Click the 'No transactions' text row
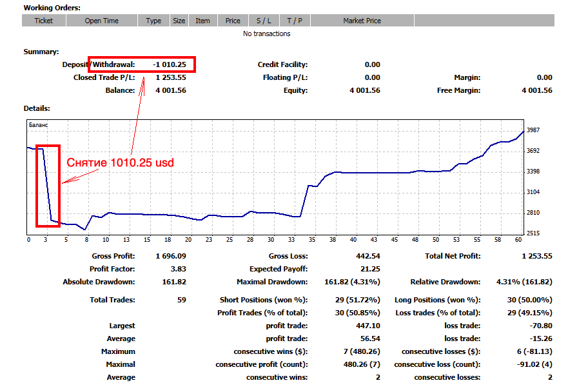The image size is (588, 383). click(x=266, y=34)
